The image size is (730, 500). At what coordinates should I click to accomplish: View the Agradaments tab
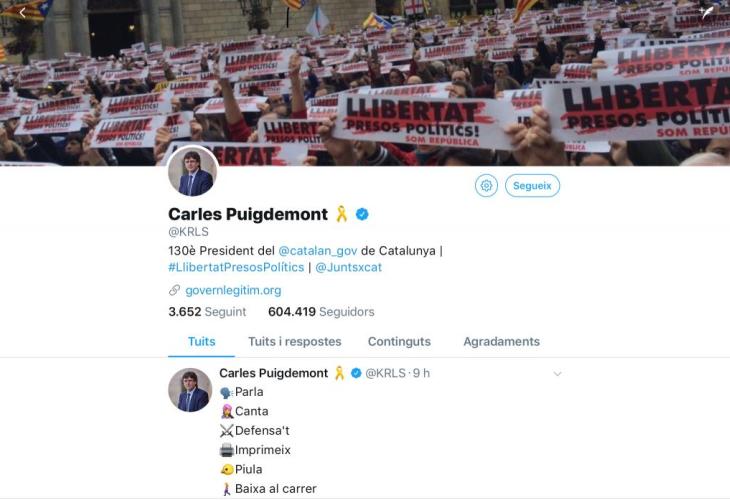(x=501, y=342)
